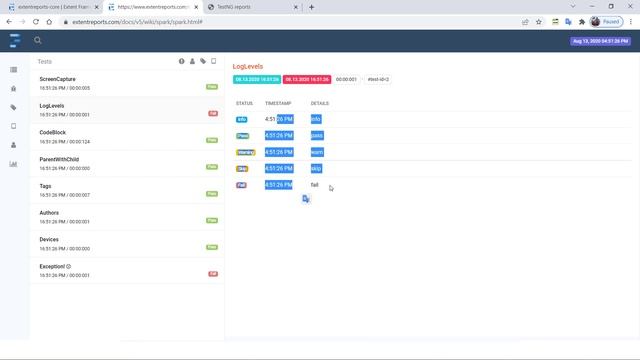This screenshot has height=360, width=640.
Task: Click the start time teal badge
Action: pos(257,79)
